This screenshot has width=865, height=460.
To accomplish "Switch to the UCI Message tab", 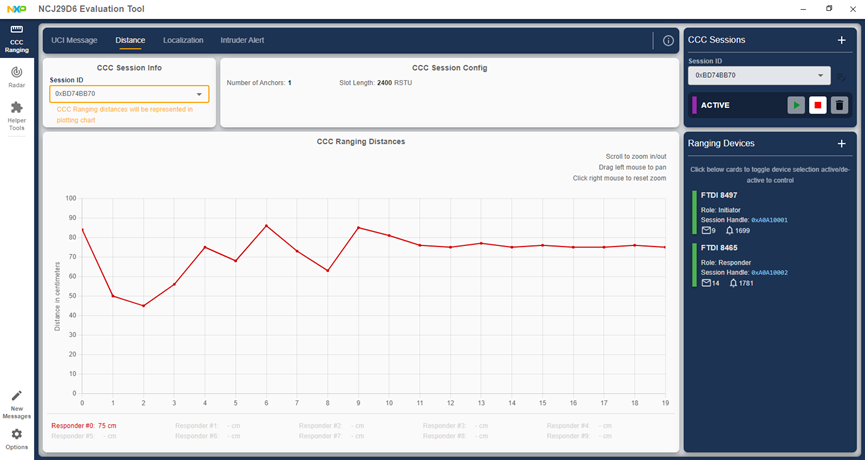I will [x=74, y=41].
